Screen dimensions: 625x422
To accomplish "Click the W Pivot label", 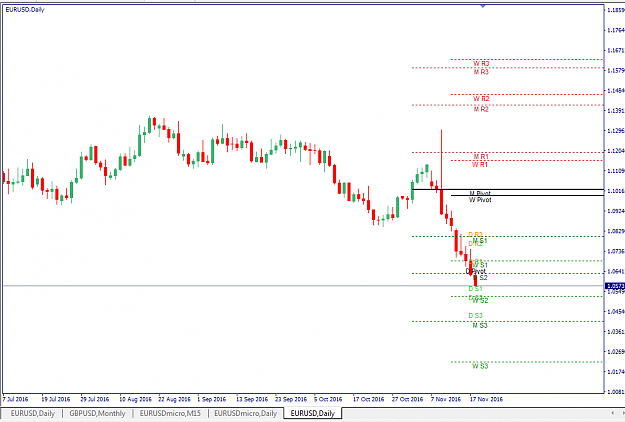I will 480,200.
